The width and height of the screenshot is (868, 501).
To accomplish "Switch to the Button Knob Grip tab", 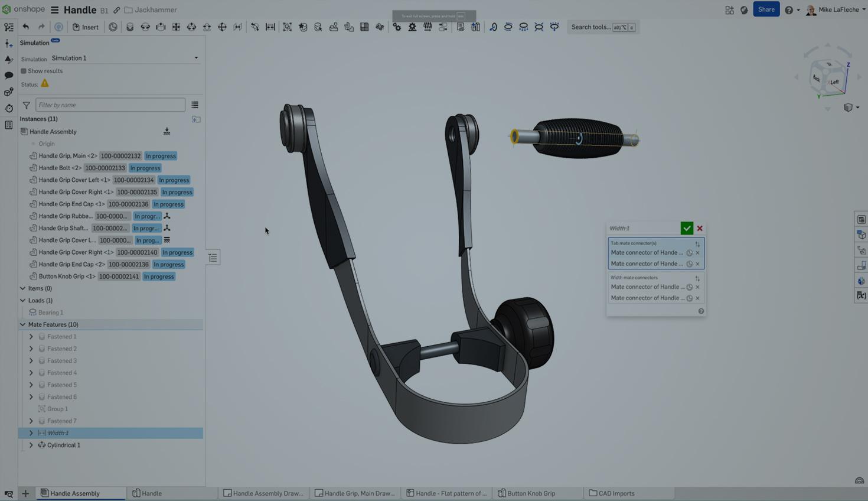I will pyautogui.click(x=530, y=493).
